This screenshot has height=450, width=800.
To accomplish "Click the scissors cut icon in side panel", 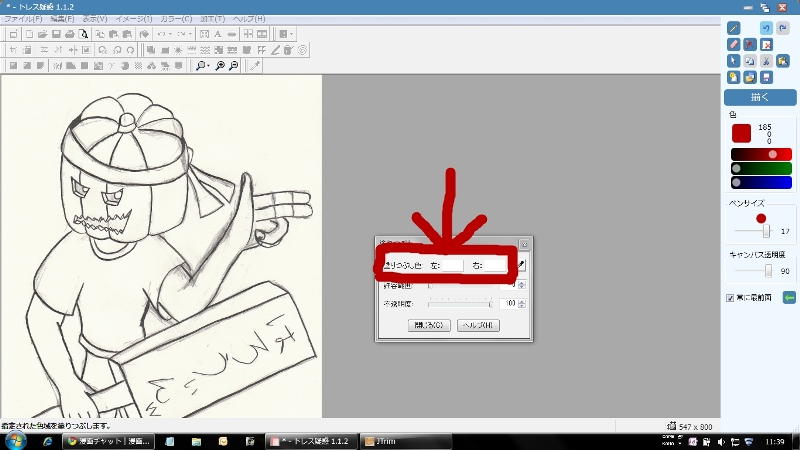I will [x=766, y=61].
